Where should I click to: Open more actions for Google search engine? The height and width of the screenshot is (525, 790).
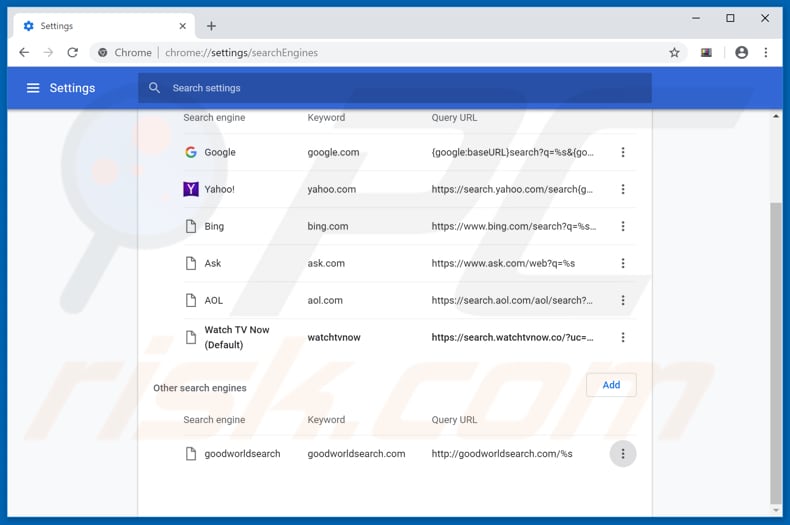point(623,152)
